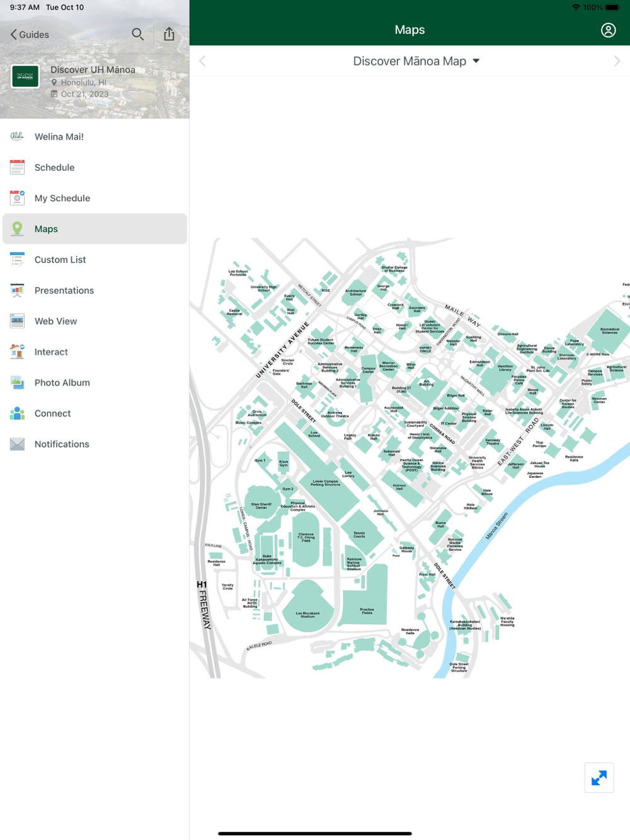
Task: Click the Notifications envelope icon
Action: tap(17, 444)
